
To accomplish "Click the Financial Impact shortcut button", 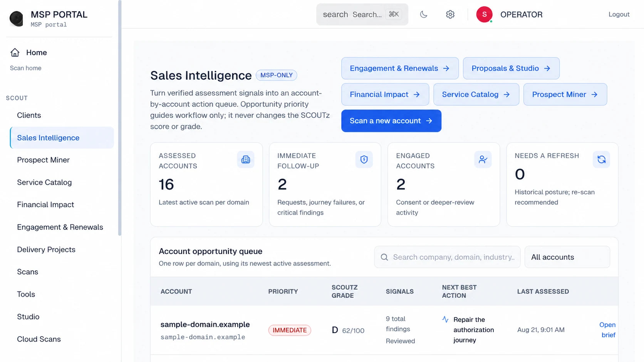I will (x=385, y=94).
